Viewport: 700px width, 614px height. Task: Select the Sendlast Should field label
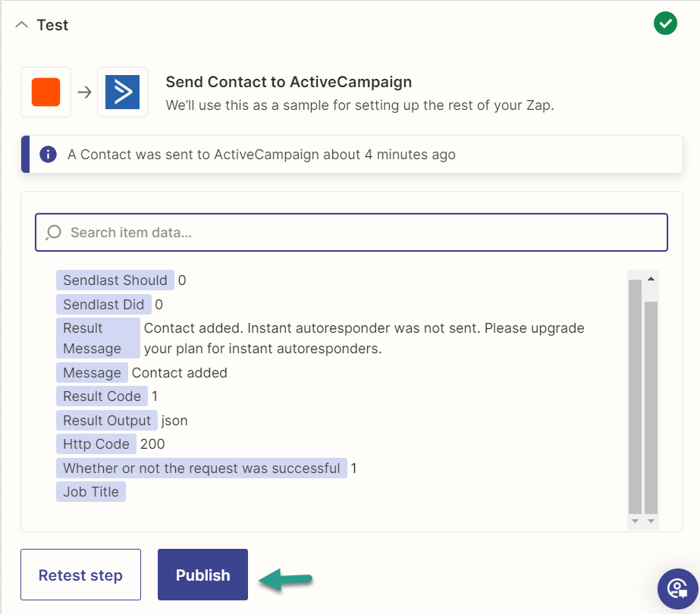coord(115,280)
